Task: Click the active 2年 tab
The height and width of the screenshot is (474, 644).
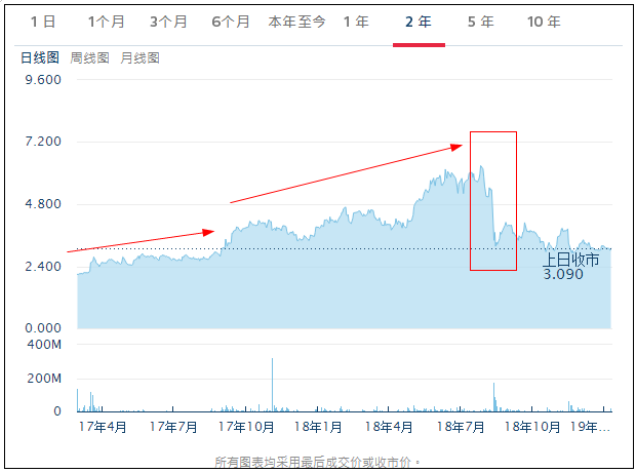Action: click(x=418, y=22)
